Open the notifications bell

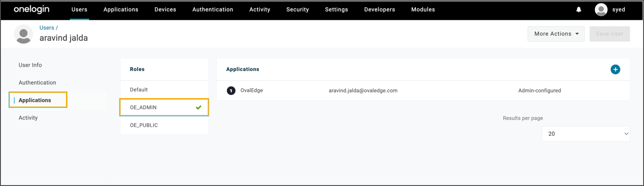click(579, 10)
